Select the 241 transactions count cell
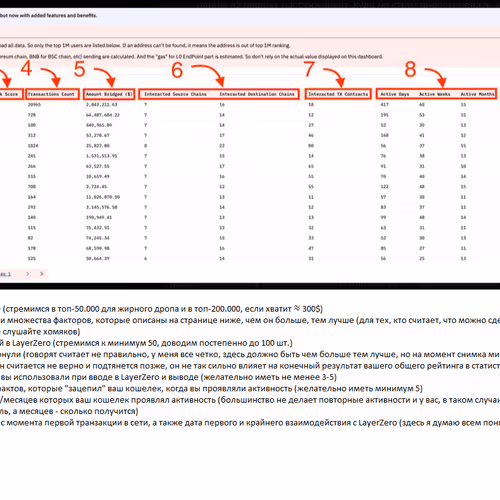The height and width of the screenshot is (500, 500). click(32, 156)
